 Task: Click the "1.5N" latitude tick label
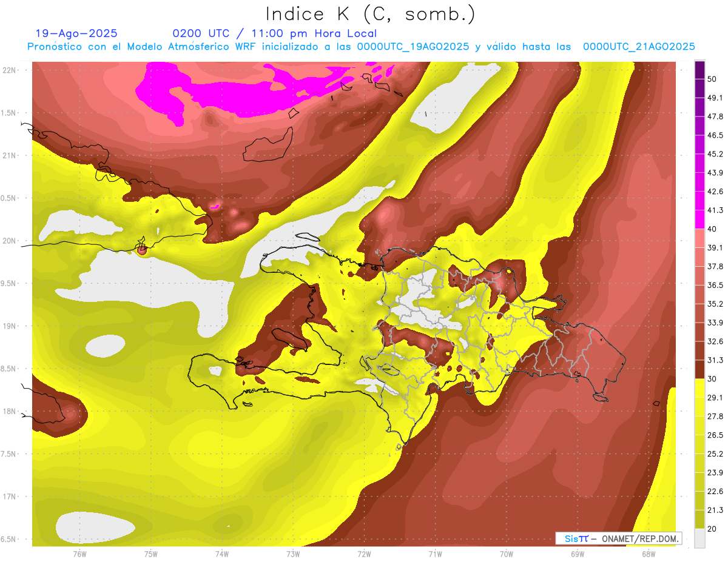pyautogui.click(x=10, y=113)
